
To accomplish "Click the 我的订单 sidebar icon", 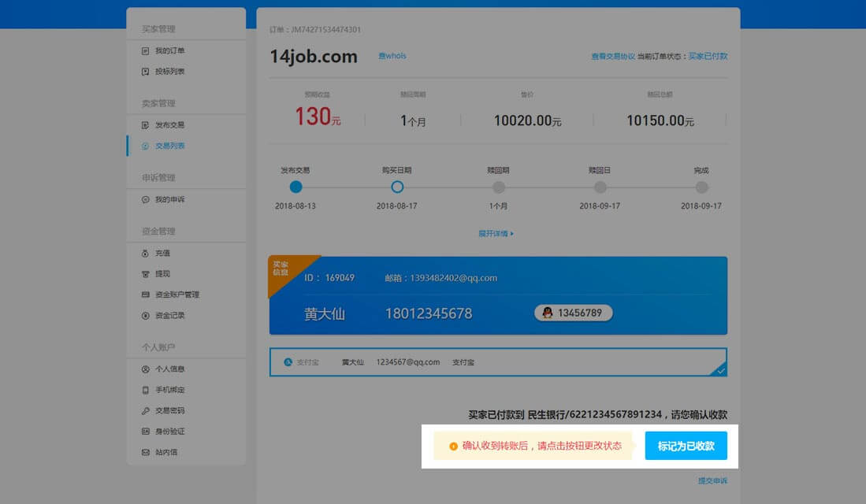I will point(145,51).
